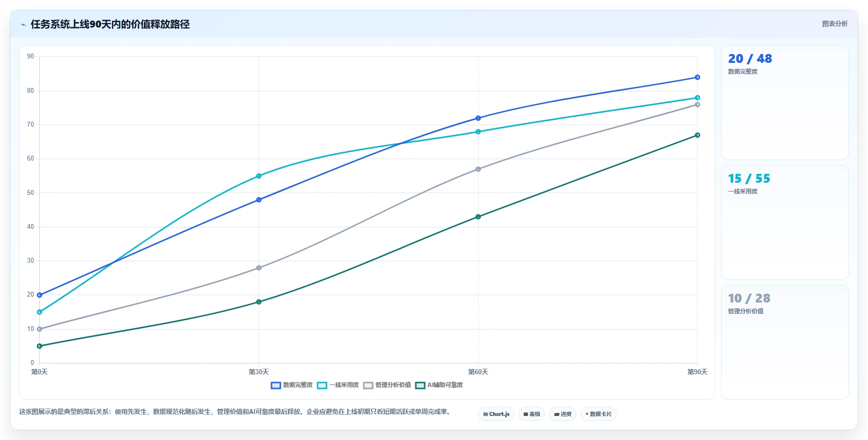Select 管理分析价值 point at 第0天 (10)
This screenshot has width=868, height=440.
(40, 329)
